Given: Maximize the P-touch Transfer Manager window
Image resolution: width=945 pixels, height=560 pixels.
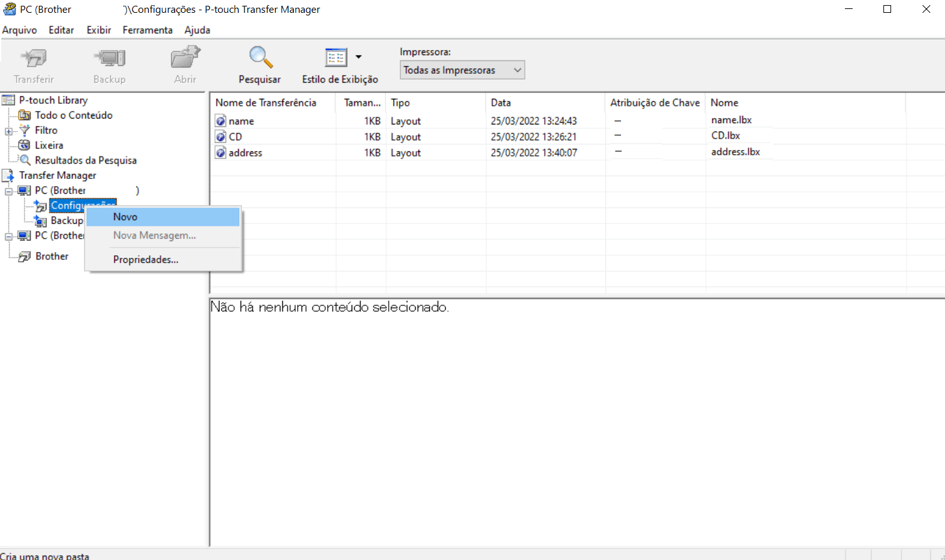Looking at the screenshot, I should (x=887, y=9).
